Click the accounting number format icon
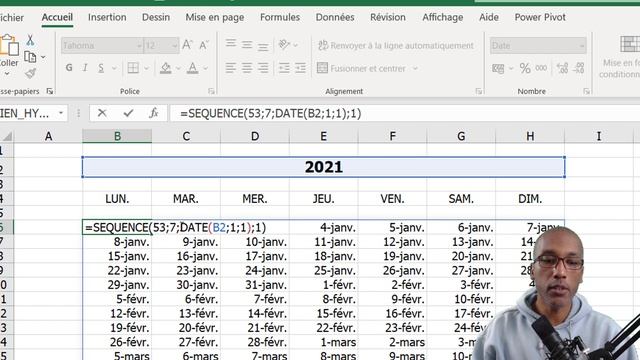 click(x=498, y=69)
